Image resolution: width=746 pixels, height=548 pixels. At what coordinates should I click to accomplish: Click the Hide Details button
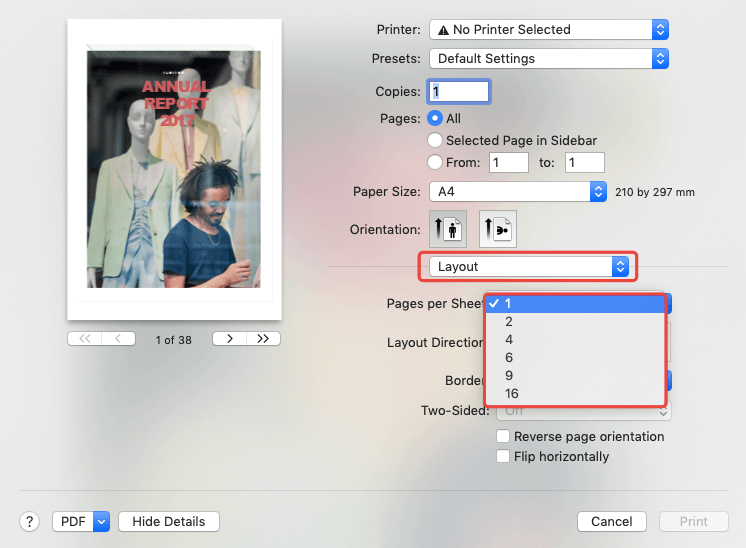tap(168, 521)
